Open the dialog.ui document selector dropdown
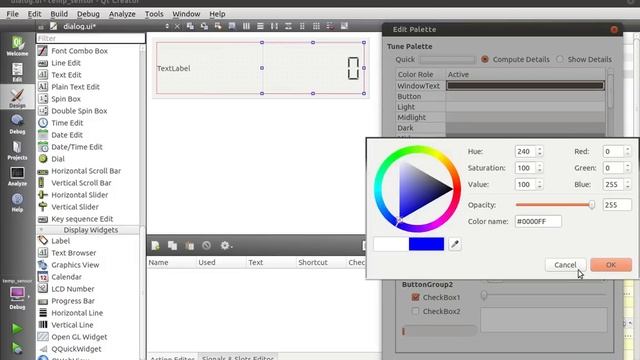640x360 pixels. tap(167, 26)
